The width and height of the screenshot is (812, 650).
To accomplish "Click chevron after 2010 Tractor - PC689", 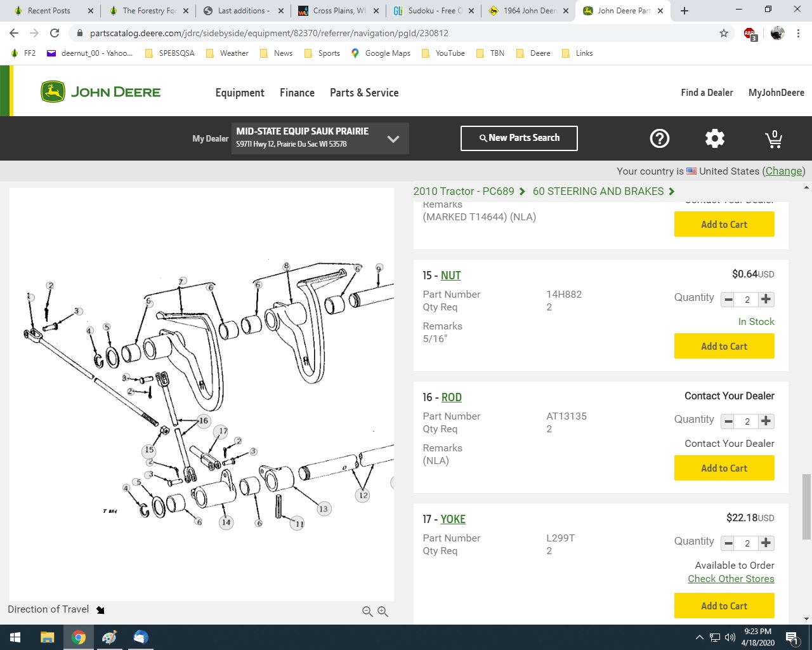I will (x=522, y=191).
